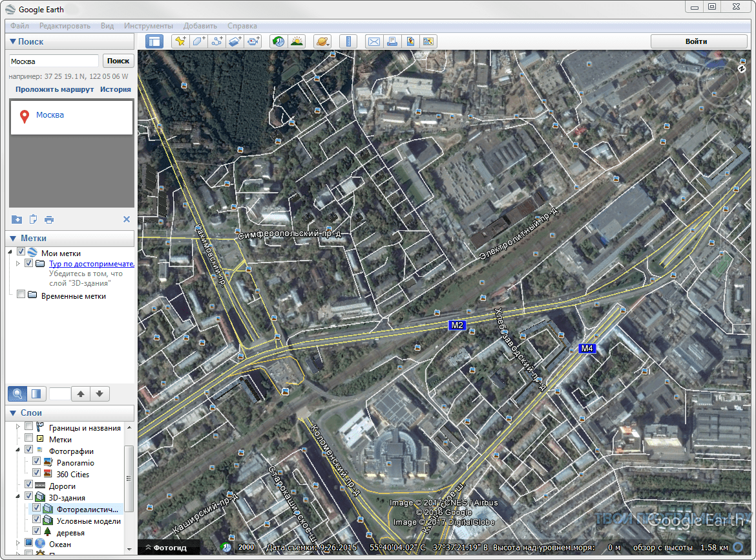Viewport: 756px width, 560px height.
Task: Click the Поиск search button
Action: click(118, 61)
